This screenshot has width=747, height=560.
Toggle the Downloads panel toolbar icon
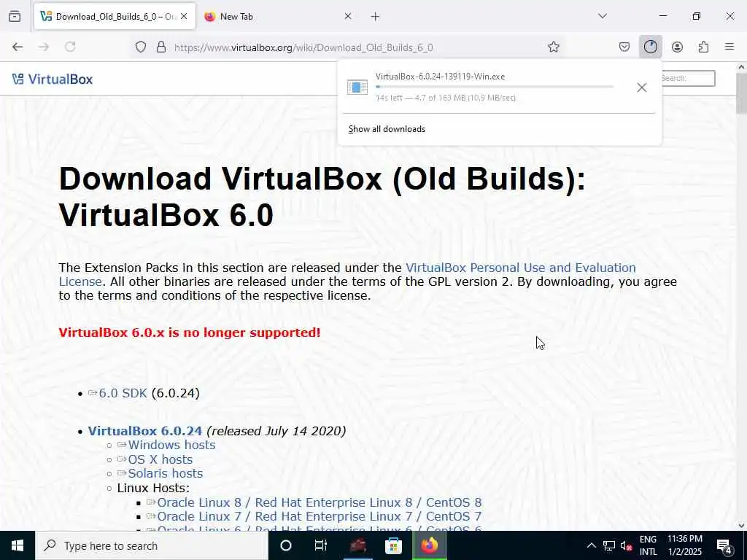tap(650, 47)
